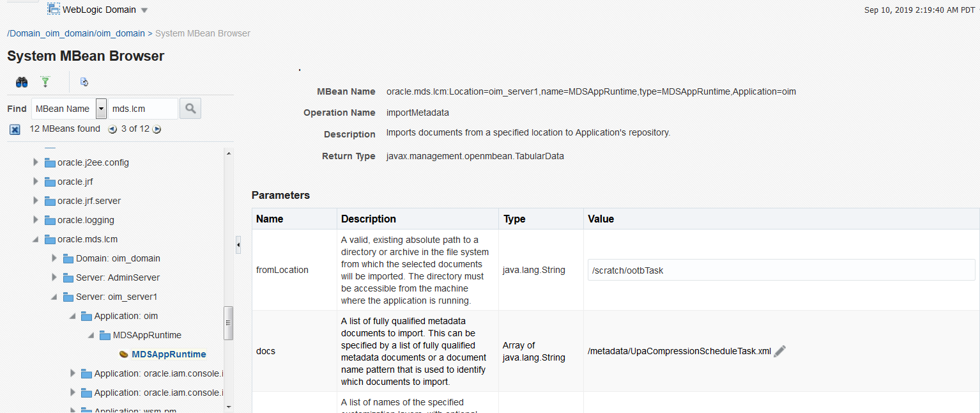Click the pencil edit icon for docs value

[x=779, y=351]
